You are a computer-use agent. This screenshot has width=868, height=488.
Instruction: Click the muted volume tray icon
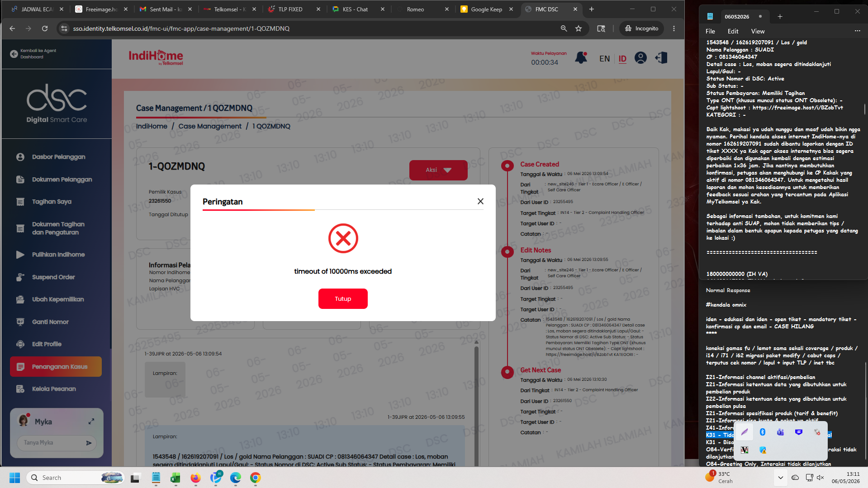820,478
